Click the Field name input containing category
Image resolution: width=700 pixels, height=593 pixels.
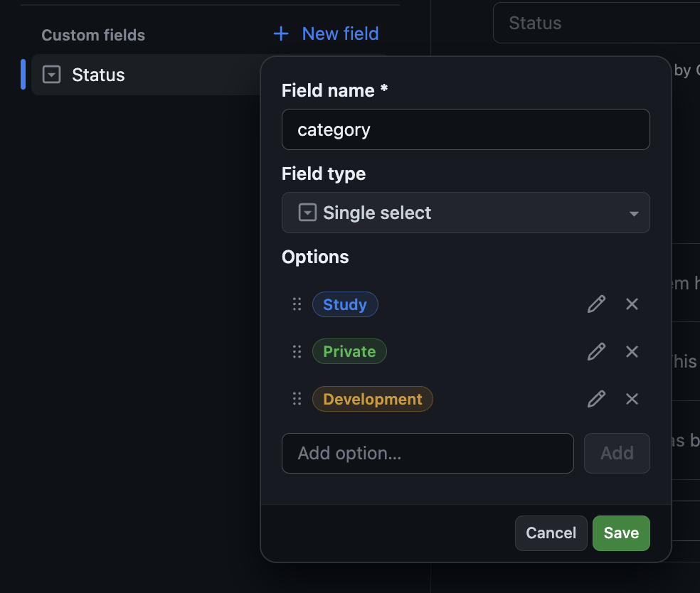coord(466,129)
